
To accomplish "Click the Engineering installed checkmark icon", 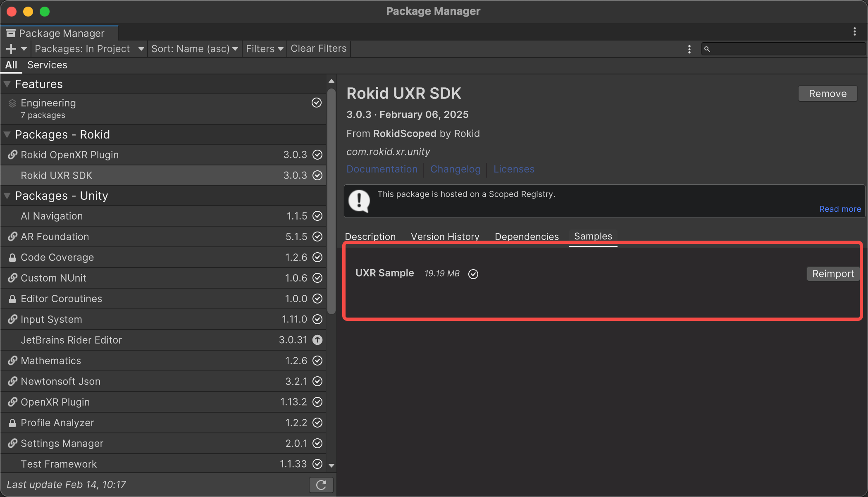I will (x=317, y=103).
